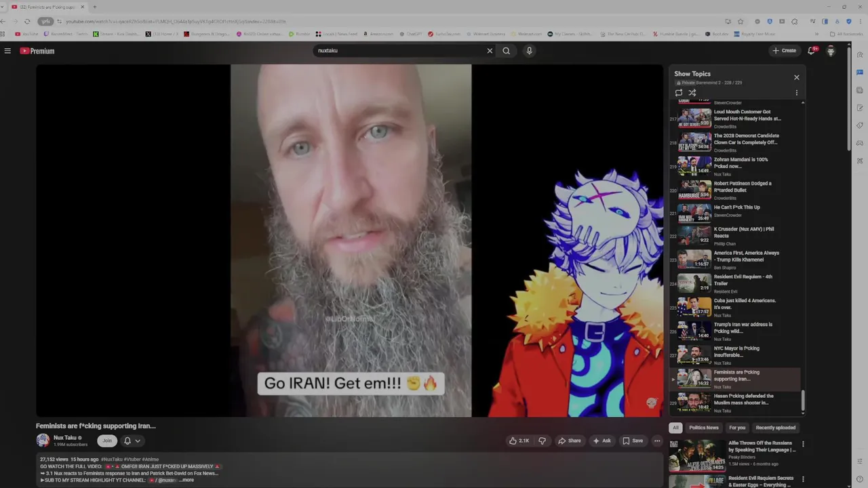Open the shopping tag icon in sidebar
The image size is (868, 488).
[860, 125]
